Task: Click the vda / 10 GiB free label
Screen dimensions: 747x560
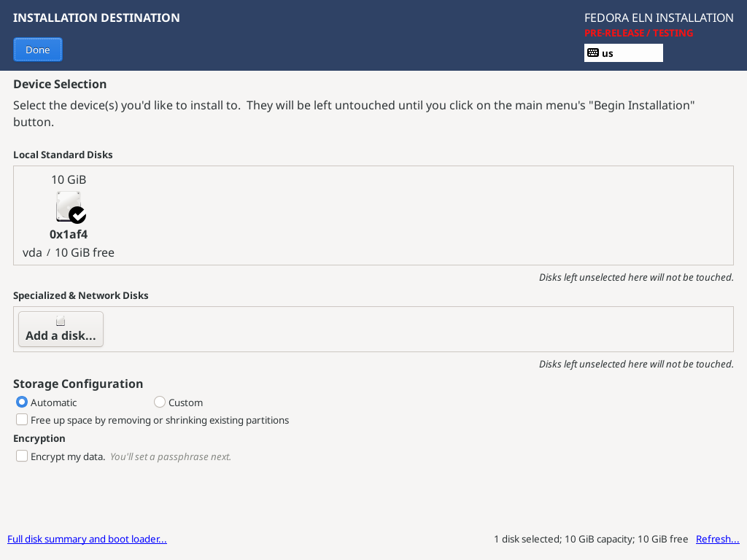Action: point(69,252)
